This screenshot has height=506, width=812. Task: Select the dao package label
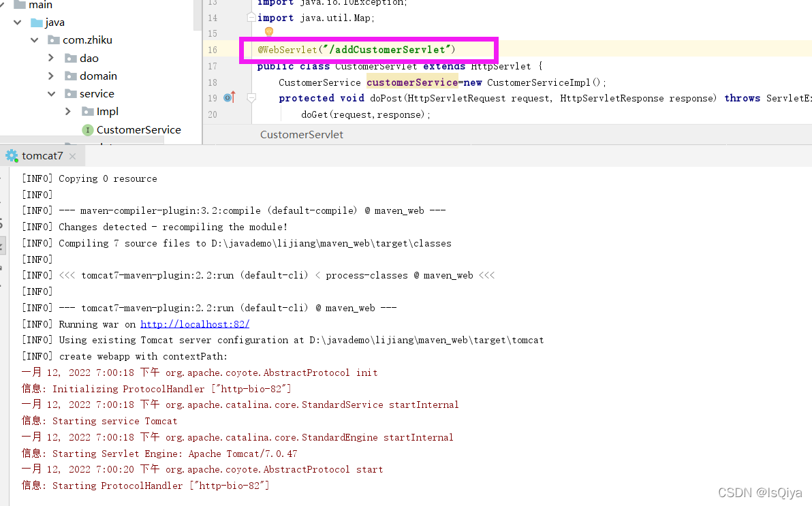click(89, 58)
